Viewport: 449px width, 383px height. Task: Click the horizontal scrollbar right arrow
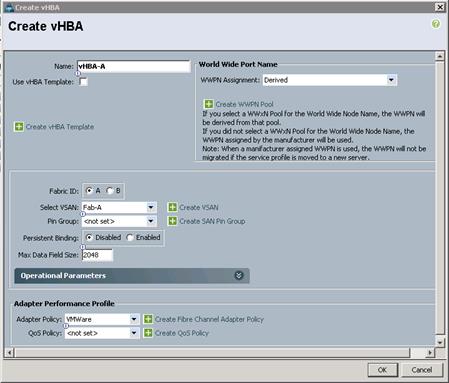click(x=430, y=352)
